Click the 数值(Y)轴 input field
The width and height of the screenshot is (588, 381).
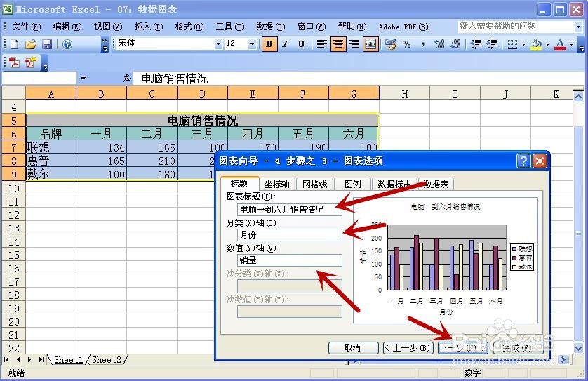(290, 260)
